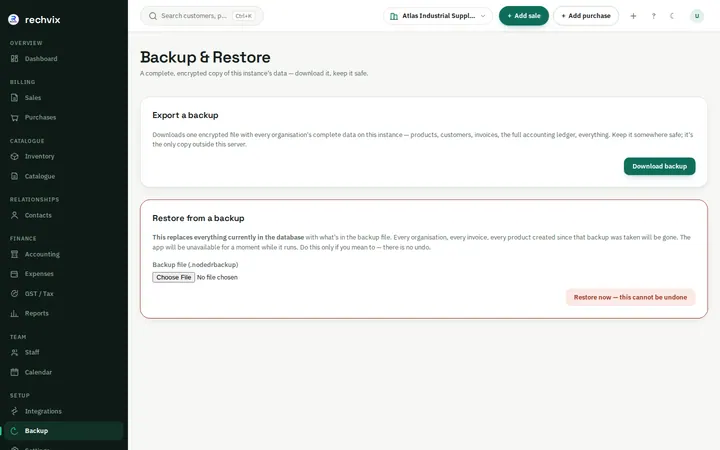The height and width of the screenshot is (450, 720).
Task: Open Reports in the sidebar
Action: [x=64, y=314]
